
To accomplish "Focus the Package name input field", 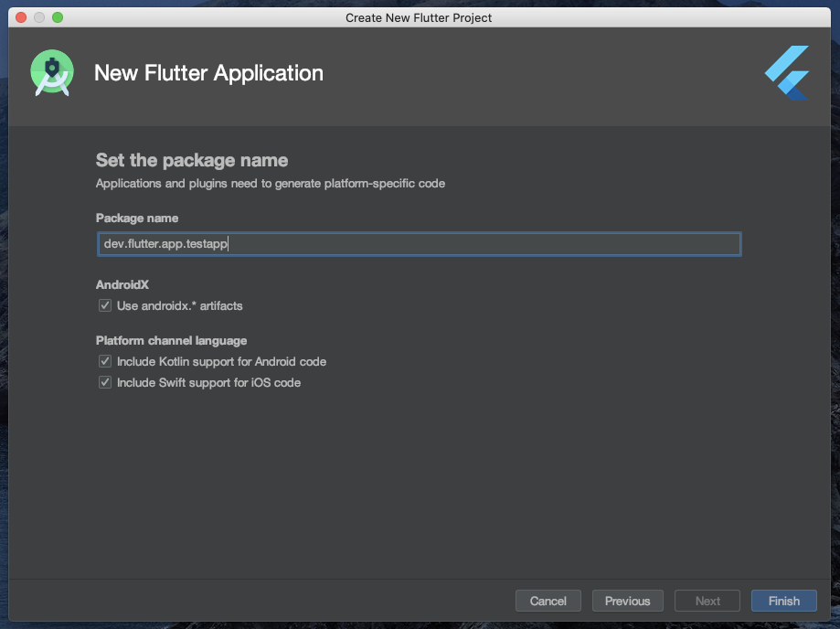I will point(419,244).
